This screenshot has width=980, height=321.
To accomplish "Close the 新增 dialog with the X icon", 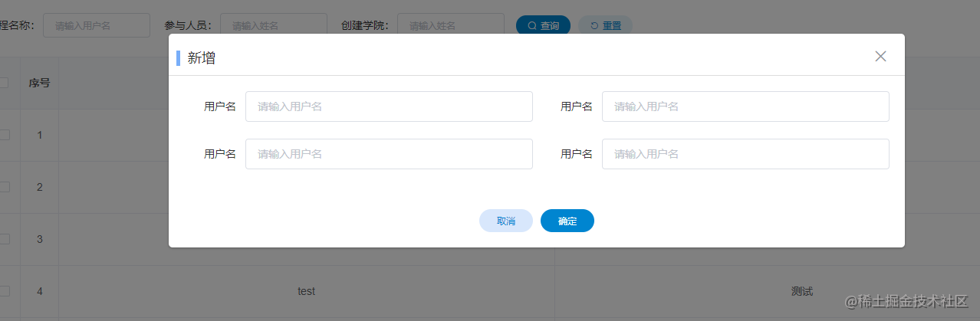I will (x=880, y=56).
